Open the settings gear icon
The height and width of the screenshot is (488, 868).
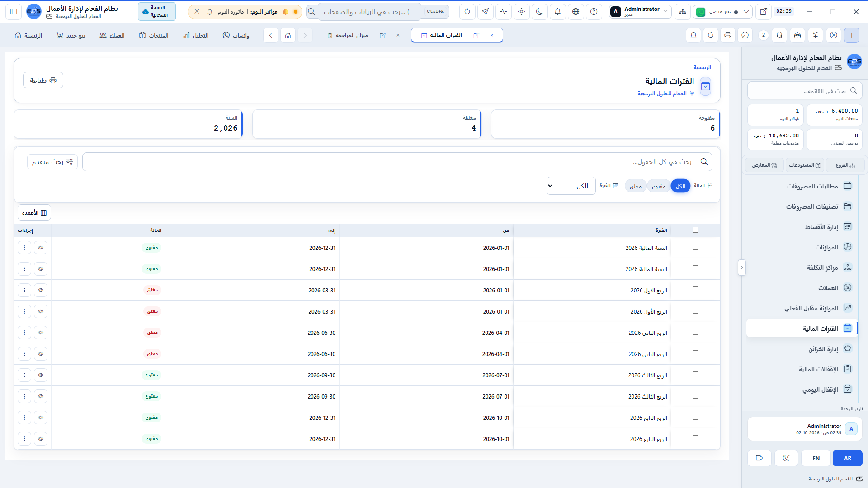[x=521, y=12]
